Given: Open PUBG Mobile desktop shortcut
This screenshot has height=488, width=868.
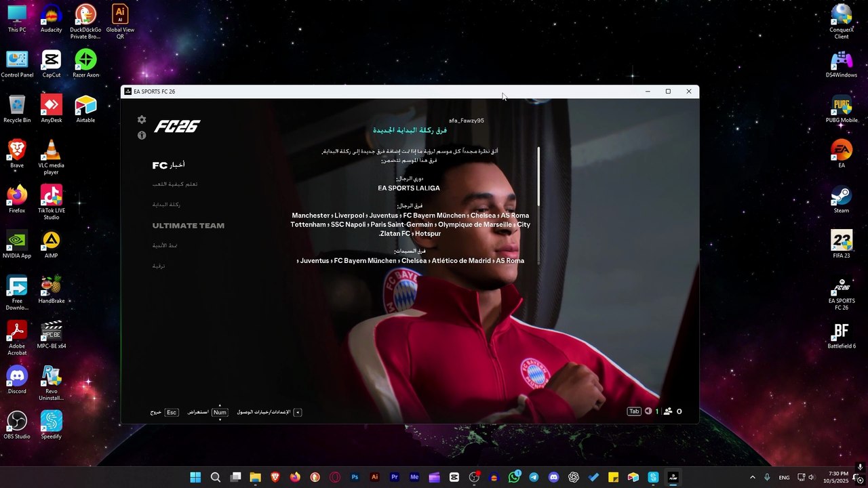Looking at the screenshot, I should click(x=842, y=109).
